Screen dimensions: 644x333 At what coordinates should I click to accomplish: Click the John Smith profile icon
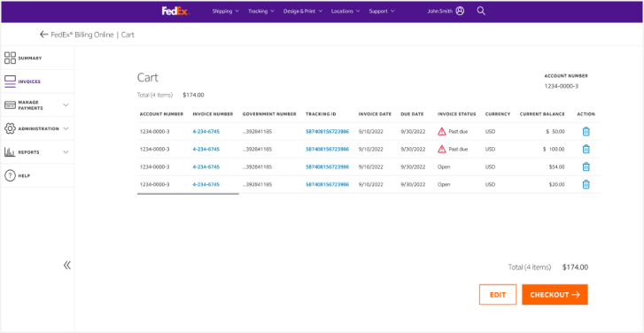(460, 12)
